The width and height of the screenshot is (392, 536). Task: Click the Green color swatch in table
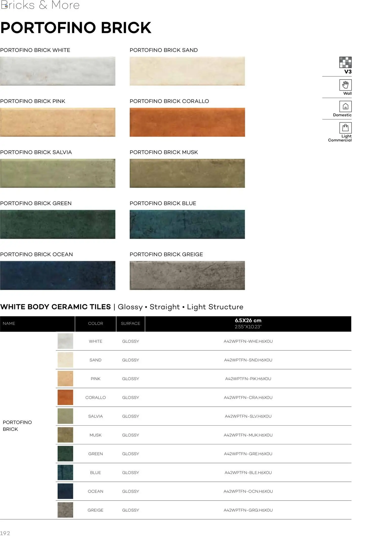(x=65, y=454)
